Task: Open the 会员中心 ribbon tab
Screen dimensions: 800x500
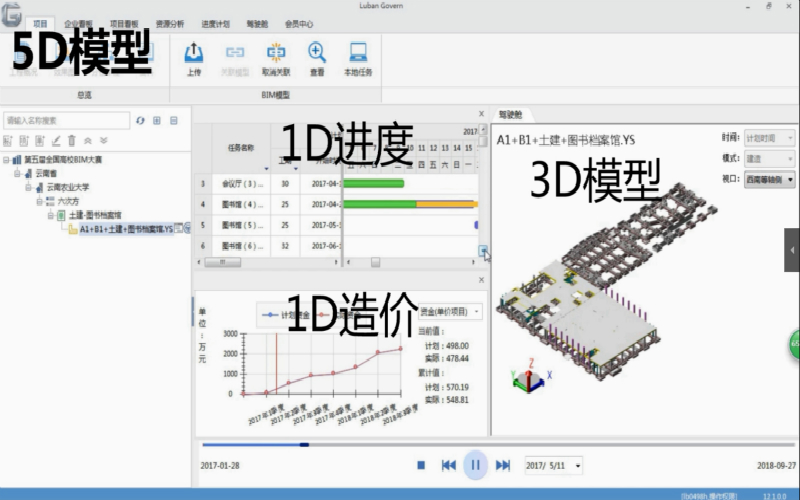Action: click(299, 23)
